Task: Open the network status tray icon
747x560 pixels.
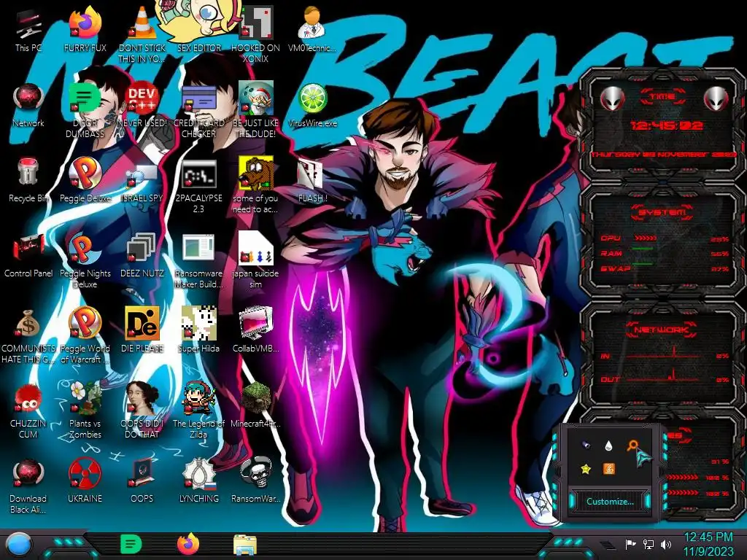Action: (649, 545)
